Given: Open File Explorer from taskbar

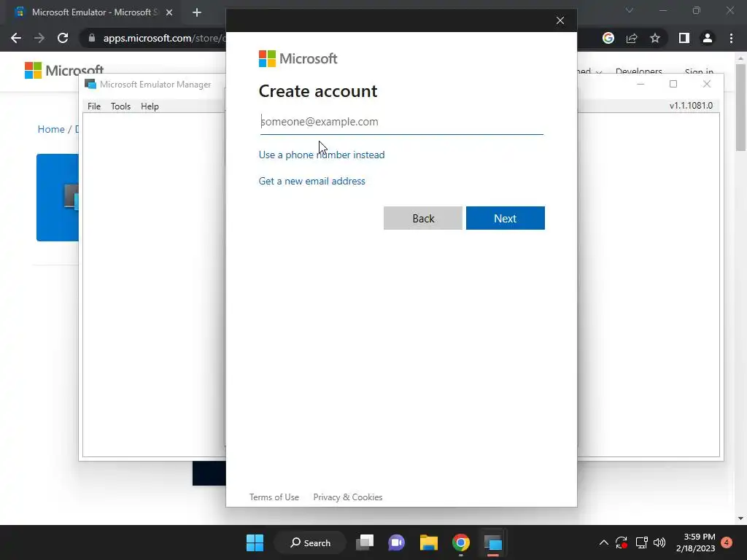Looking at the screenshot, I should point(429,542).
